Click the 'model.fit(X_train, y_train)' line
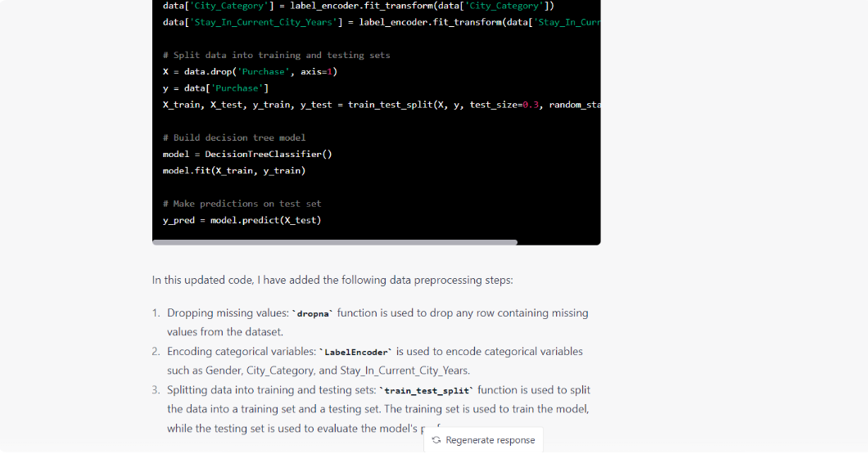868x463 pixels. pyautogui.click(x=234, y=171)
